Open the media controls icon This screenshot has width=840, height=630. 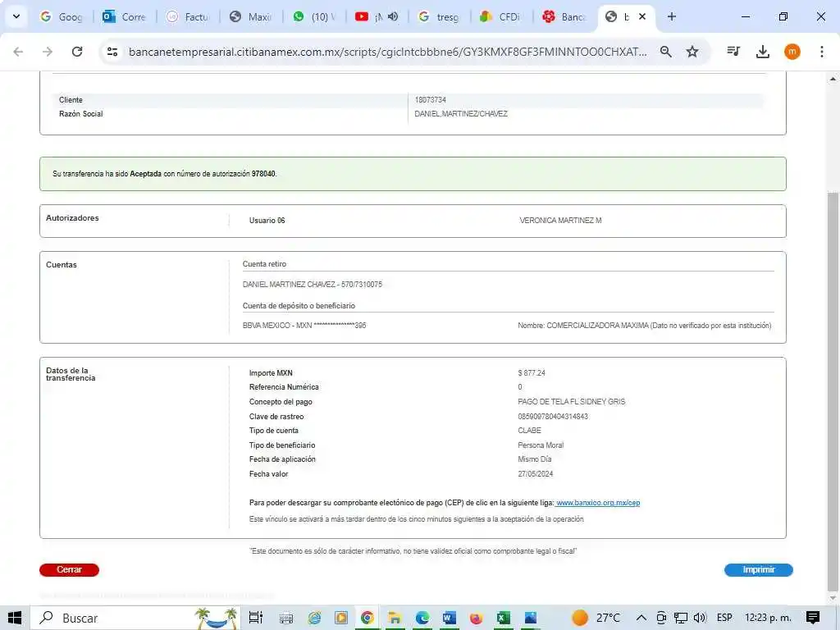point(734,52)
